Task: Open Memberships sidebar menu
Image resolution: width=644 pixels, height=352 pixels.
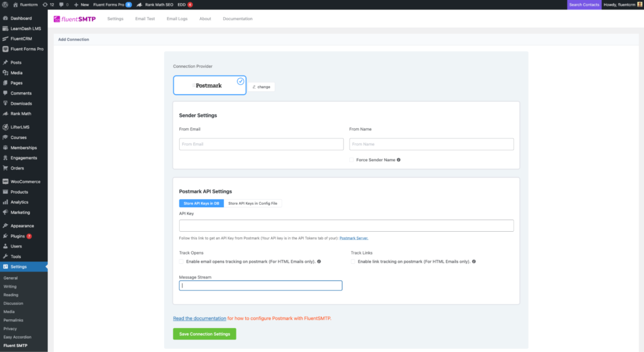Action: pyautogui.click(x=24, y=147)
